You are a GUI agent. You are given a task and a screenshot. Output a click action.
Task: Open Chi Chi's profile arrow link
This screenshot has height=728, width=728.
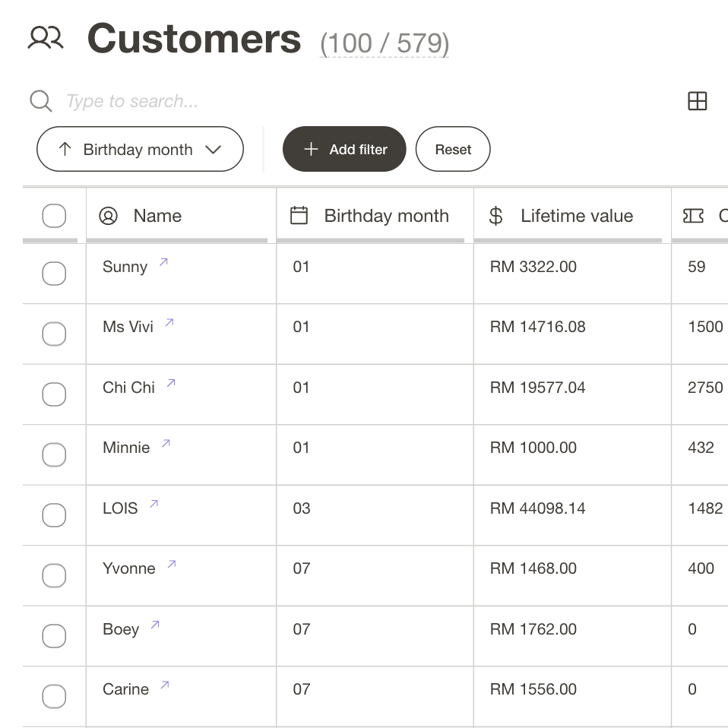click(x=171, y=383)
